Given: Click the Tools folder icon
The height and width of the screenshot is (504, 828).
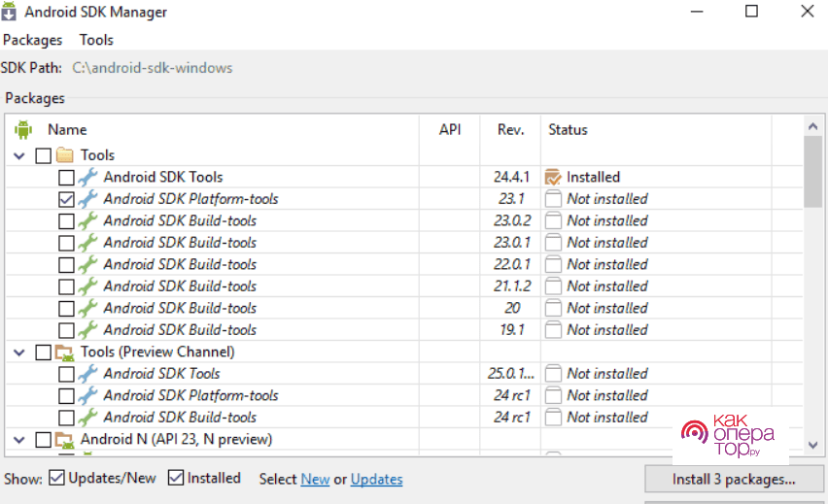Looking at the screenshot, I should point(65,155).
